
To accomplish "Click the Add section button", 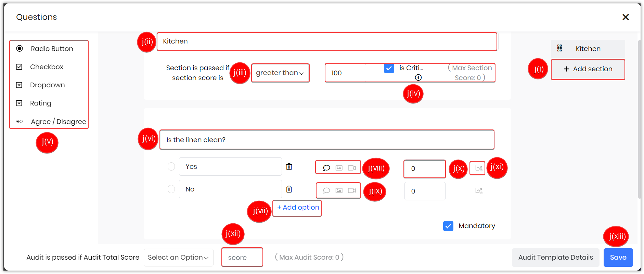I will (588, 69).
